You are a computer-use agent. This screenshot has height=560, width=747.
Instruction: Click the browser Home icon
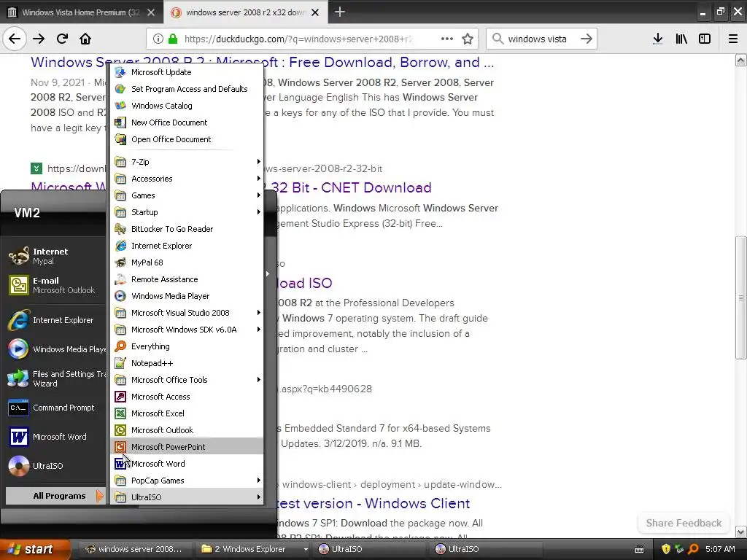click(85, 39)
